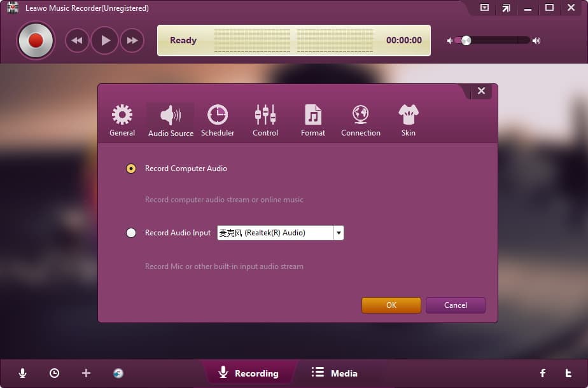Click OK to confirm settings

391,305
